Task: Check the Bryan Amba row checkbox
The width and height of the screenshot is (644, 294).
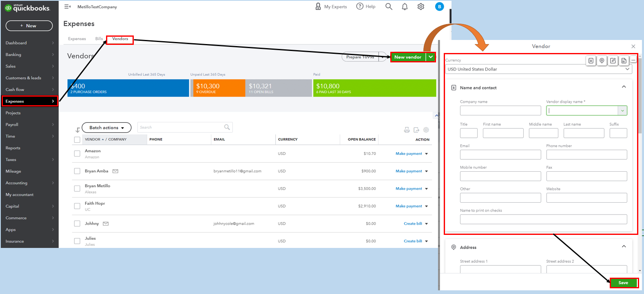Action: [77, 171]
